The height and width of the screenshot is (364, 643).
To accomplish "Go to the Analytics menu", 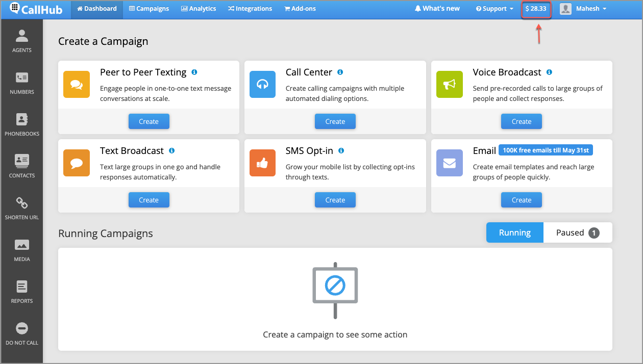I will 199,9.
